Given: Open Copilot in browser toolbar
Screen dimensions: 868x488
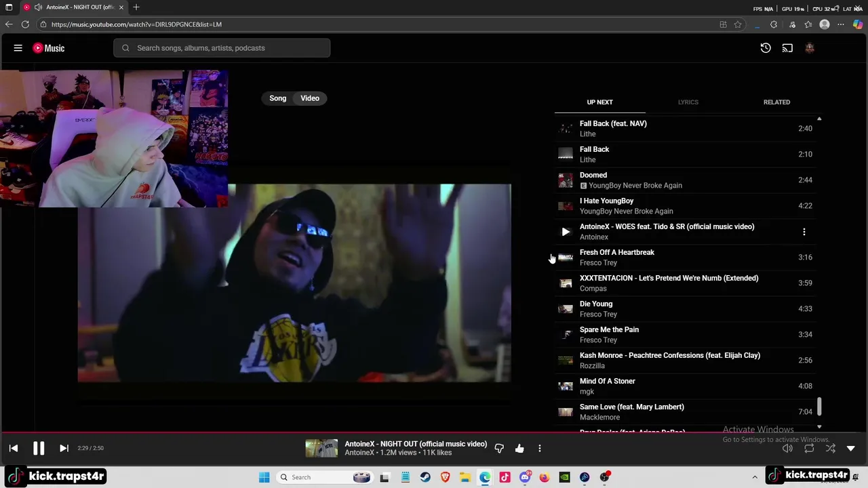Looking at the screenshot, I should pyautogui.click(x=858, y=24).
